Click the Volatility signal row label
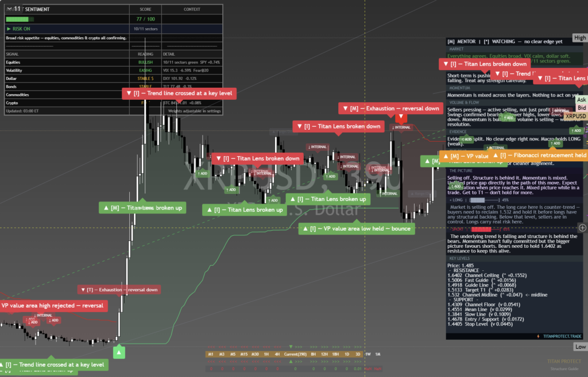Image resolution: width=588 pixels, height=377 pixels. pyautogui.click(x=14, y=71)
